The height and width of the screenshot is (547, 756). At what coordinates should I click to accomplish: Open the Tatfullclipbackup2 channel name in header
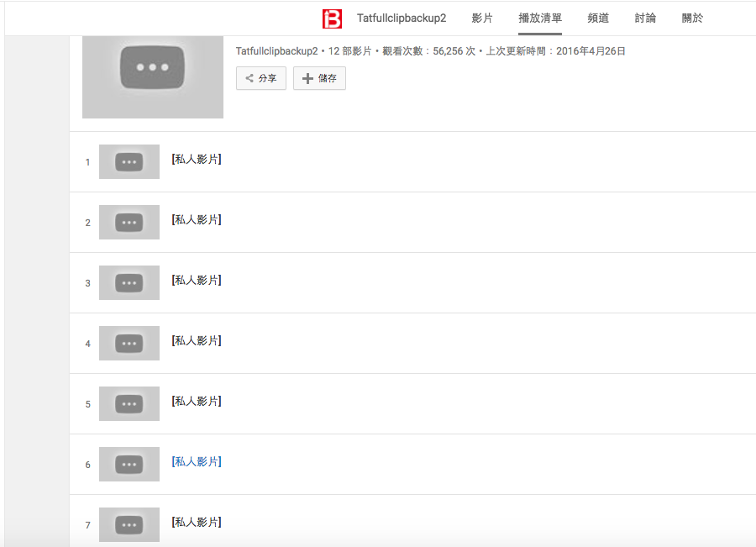[x=402, y=18]
